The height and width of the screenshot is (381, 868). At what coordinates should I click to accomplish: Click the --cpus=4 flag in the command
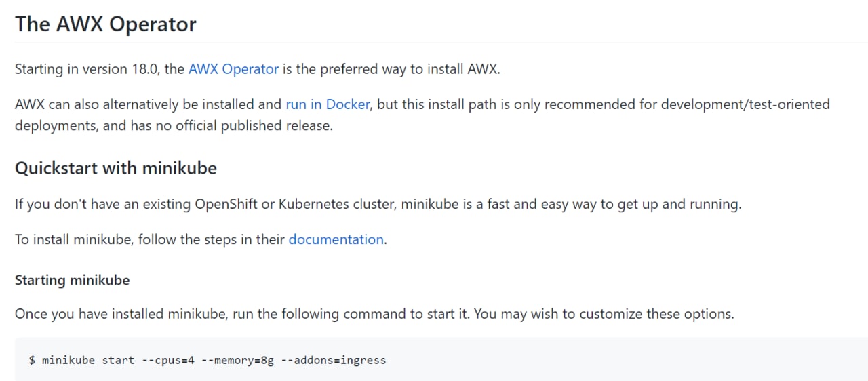point(168,360)
